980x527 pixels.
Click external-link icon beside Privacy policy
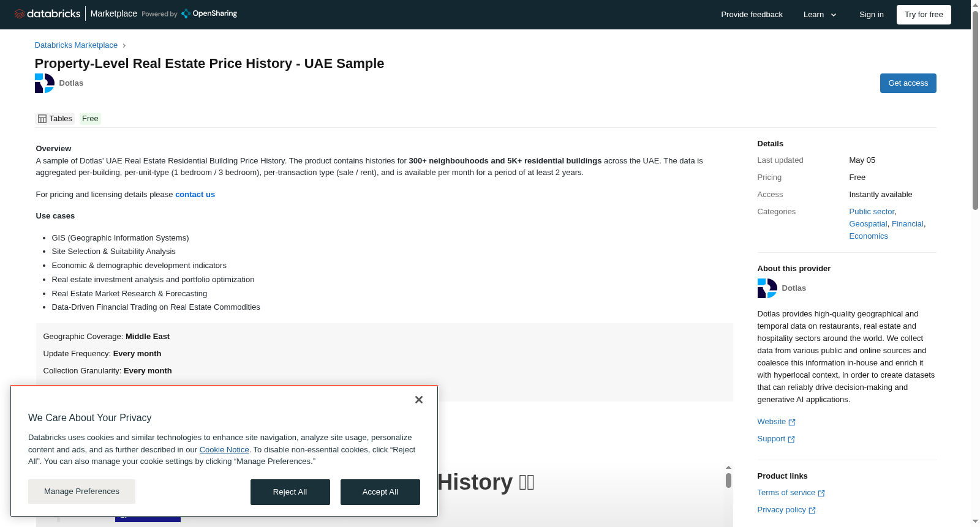812,510
